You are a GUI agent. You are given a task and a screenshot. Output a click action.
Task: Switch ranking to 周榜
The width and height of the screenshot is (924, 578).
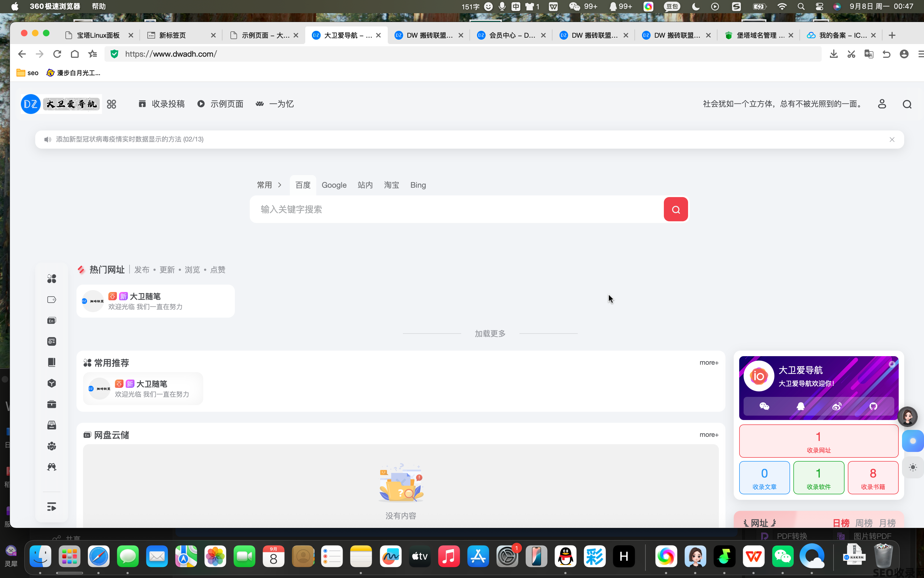[864, 523]
